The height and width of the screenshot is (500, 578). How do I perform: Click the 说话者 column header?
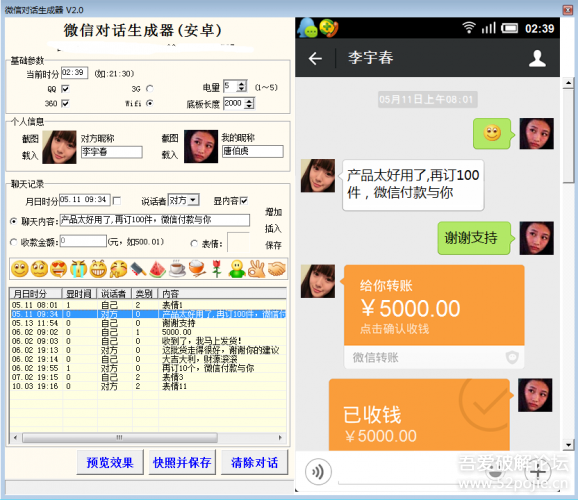(114, 294)
